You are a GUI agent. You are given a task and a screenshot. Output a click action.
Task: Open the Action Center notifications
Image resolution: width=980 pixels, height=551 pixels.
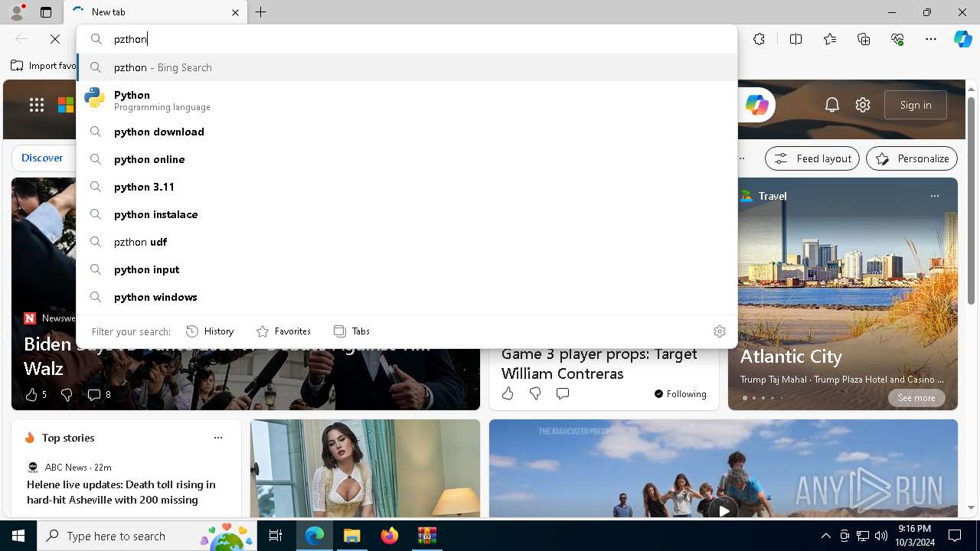[955, 536]
